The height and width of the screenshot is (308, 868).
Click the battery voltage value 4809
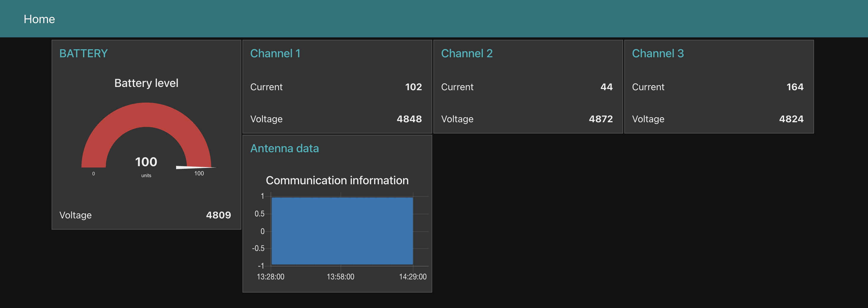click(x=218, y=215)
